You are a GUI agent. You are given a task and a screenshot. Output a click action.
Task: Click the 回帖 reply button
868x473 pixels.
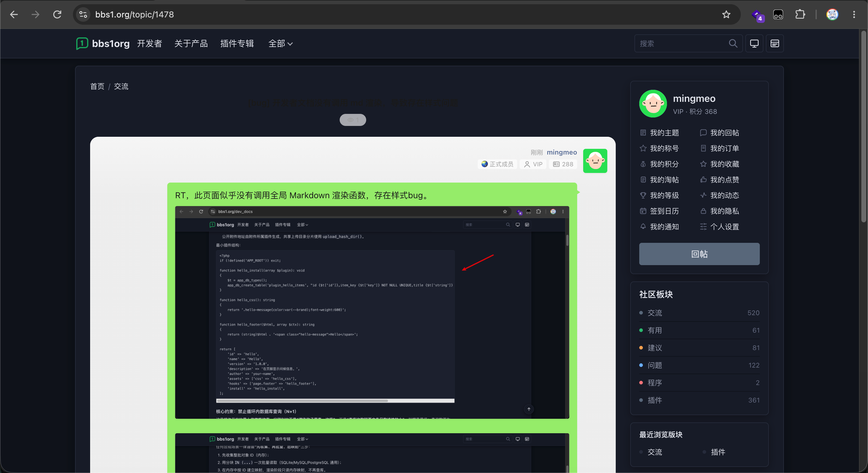[699, 254]
